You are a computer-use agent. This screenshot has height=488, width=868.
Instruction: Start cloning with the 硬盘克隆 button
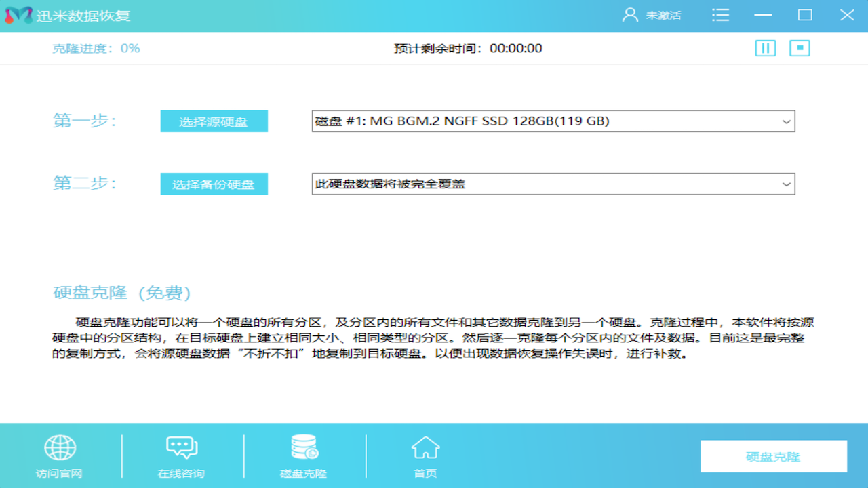pyautogui.click(x=772, y=456)
